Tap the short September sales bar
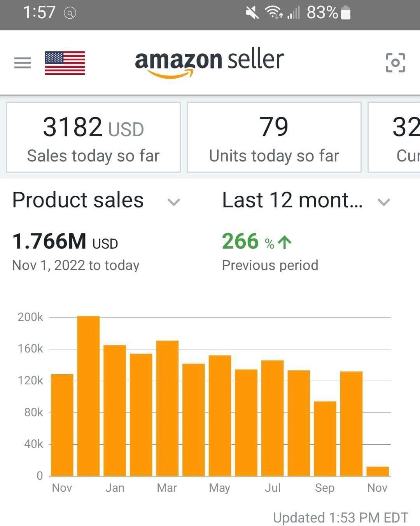This screenshot has height=526, width=420. [325, 438]
